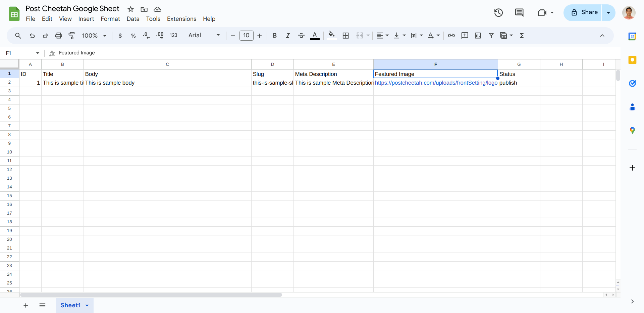Open the fill color picker

332,36
